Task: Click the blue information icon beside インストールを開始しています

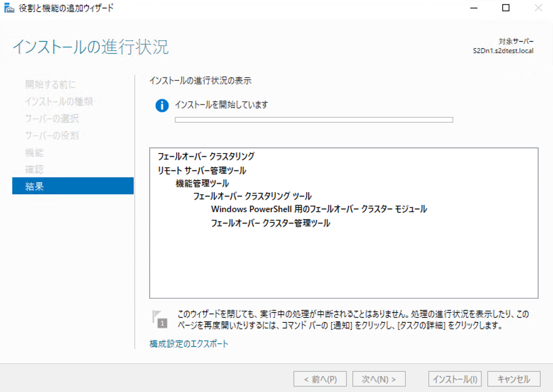Action: pyautogui.click(x=161, y=104)
